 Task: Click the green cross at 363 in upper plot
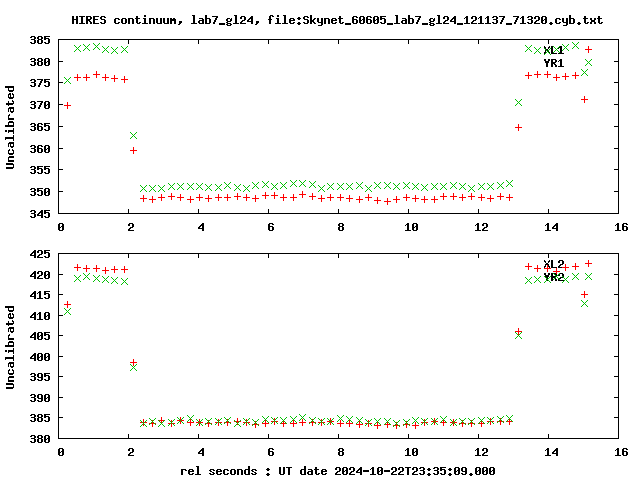tap(133, 136)
